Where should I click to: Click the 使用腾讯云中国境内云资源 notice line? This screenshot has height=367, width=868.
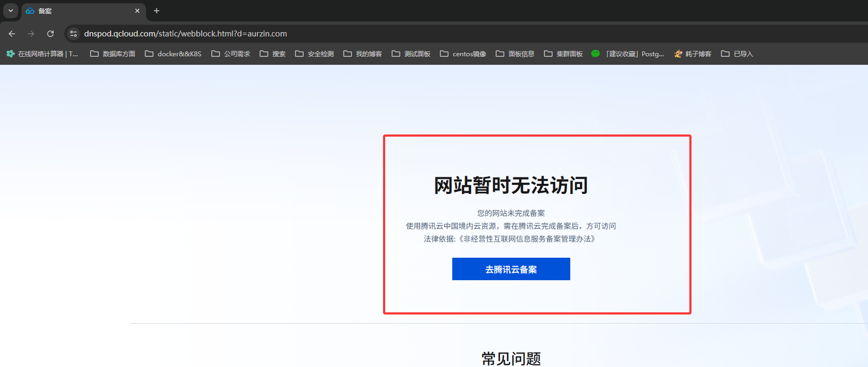point(511,226)
